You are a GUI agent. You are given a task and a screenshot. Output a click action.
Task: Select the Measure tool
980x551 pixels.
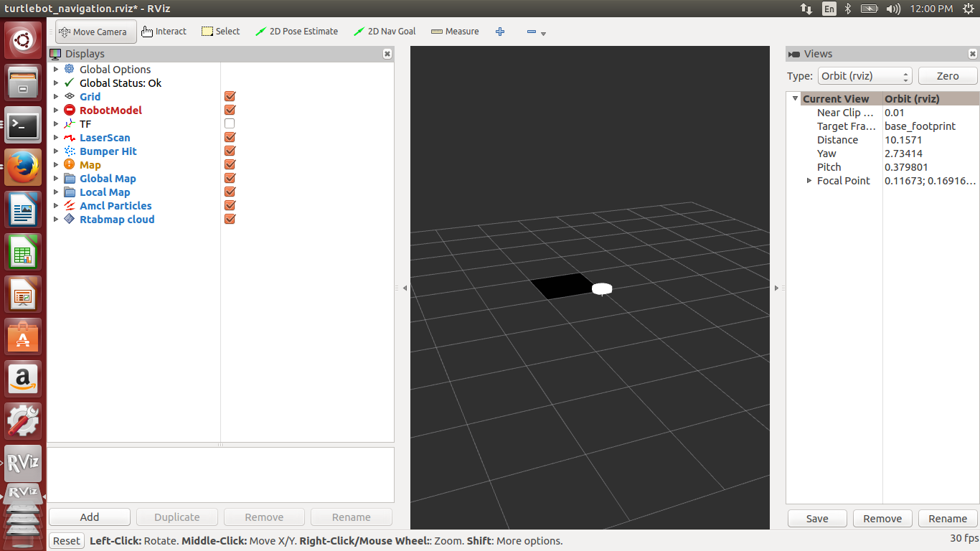(x=455, y=32)
